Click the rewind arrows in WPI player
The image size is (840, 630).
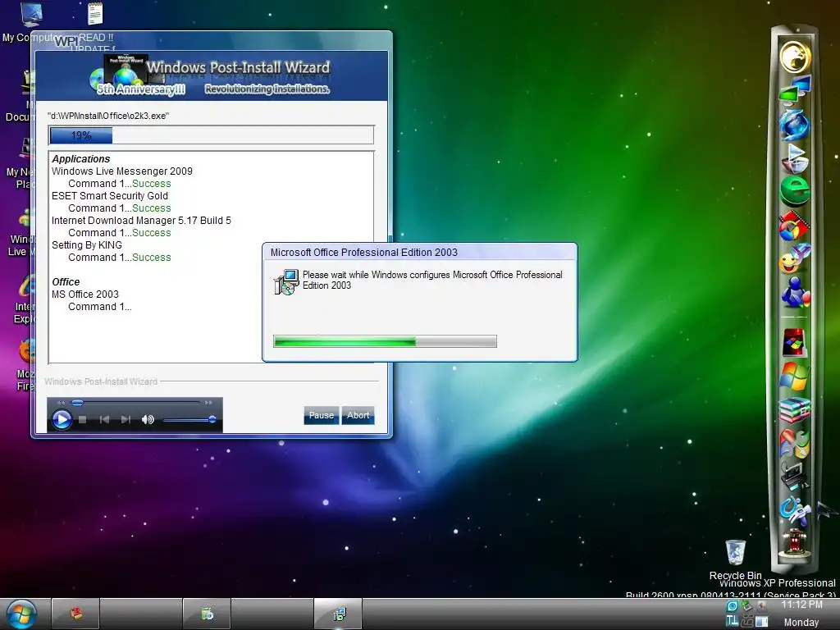61,402
